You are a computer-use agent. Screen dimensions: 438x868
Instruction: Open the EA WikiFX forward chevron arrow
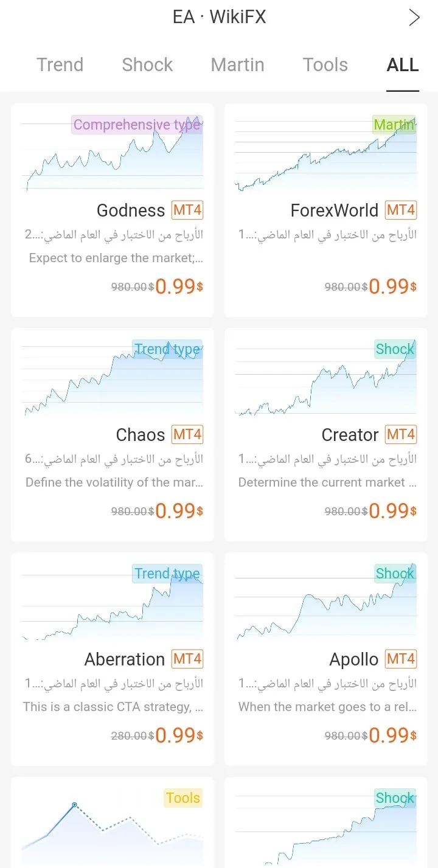[414, 18]
